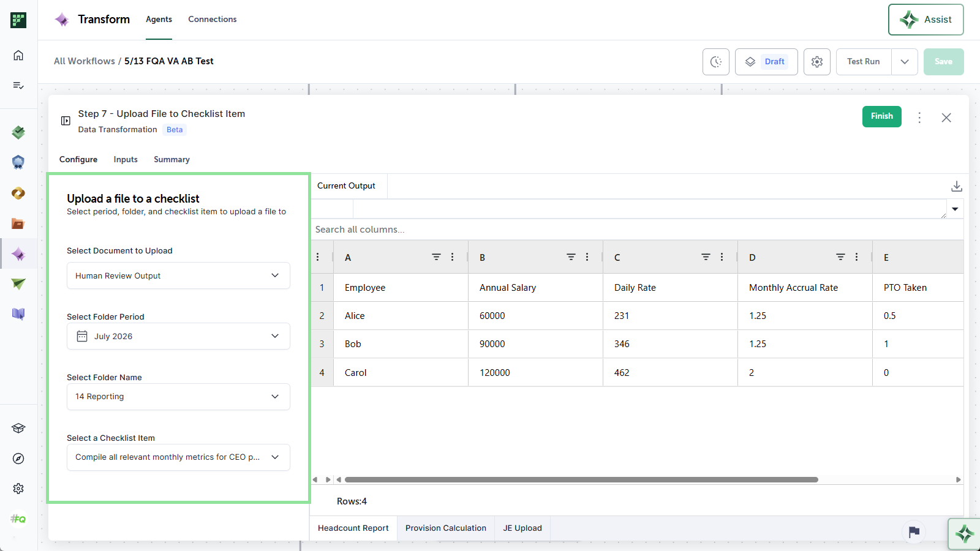
Task: Click the formula bar input field
Action: pyautogui.click(x=650, y=209)
